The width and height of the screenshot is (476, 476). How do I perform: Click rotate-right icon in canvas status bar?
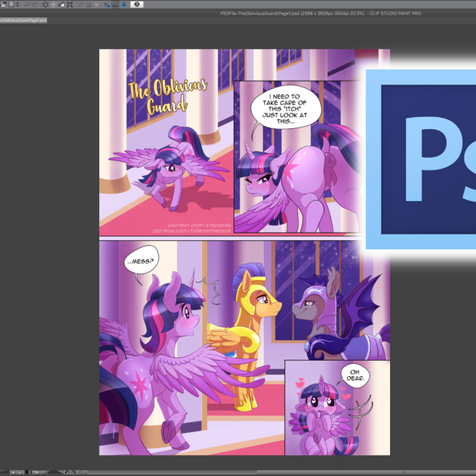click(x=73, y=472)
